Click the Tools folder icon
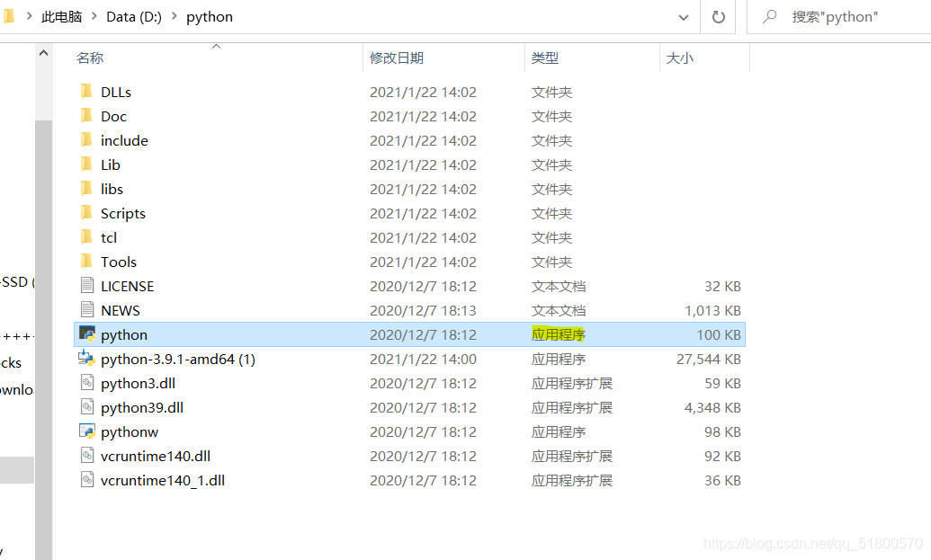 (86, 262)
